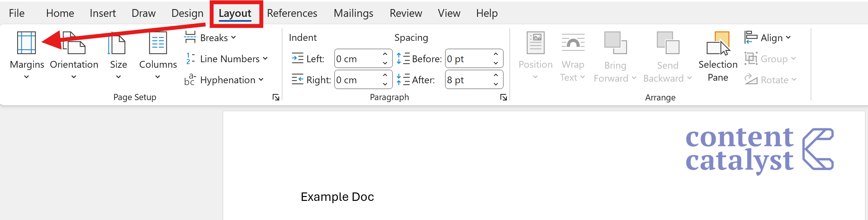The image size is (868, 220).
Task: Click inside the Spacing Before field
Action: (x=465, y=59)
